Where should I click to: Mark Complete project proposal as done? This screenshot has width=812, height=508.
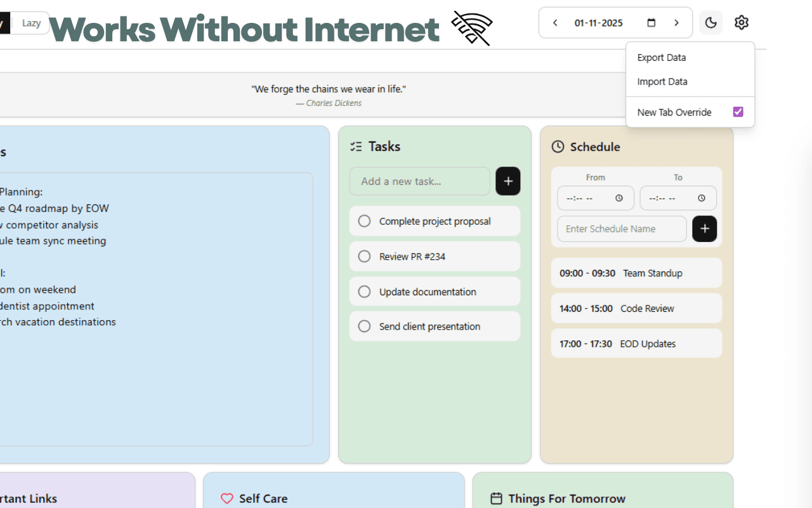pyautogui.click(x=364, y=221)
